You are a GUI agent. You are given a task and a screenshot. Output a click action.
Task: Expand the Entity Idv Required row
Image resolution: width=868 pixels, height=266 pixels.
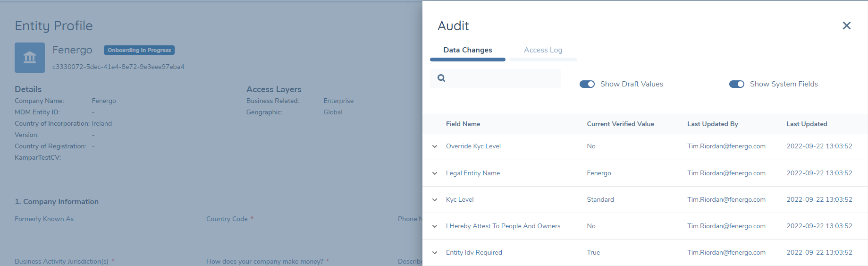tap(435, 253)
